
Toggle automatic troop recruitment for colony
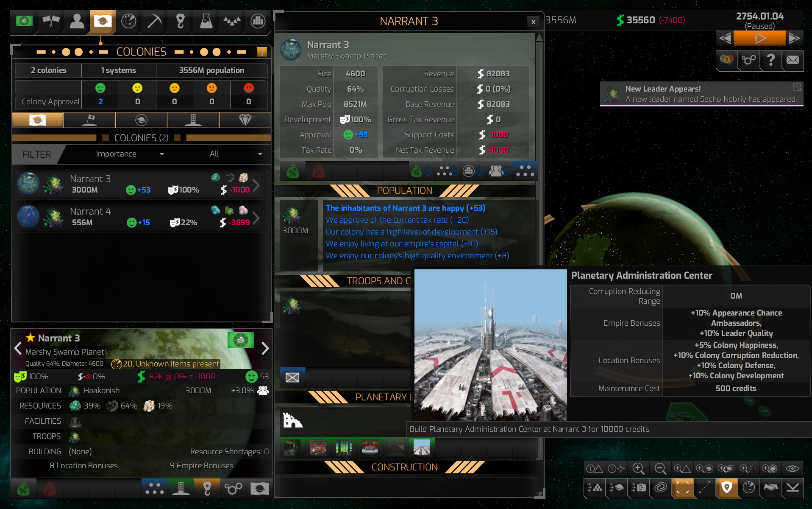pos(499,171)
